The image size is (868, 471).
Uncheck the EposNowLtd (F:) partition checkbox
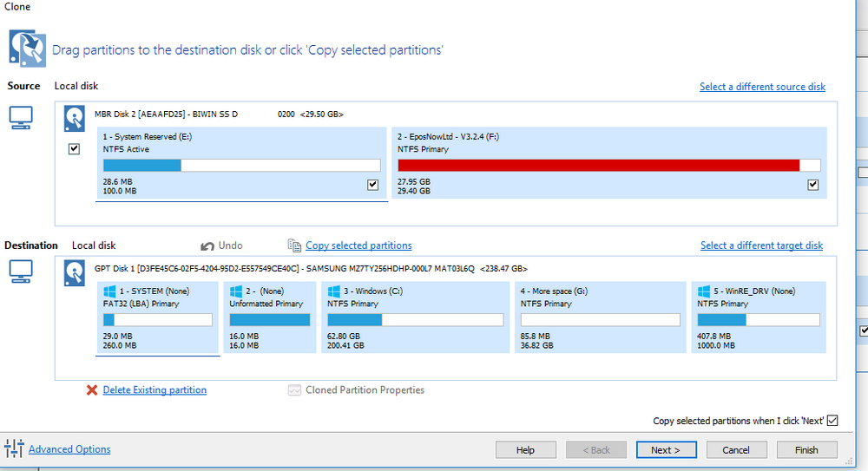coord(812,185)
